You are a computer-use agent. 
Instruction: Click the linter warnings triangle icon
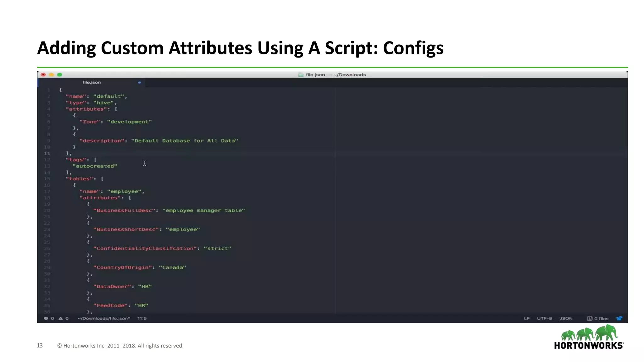[61, 318]
